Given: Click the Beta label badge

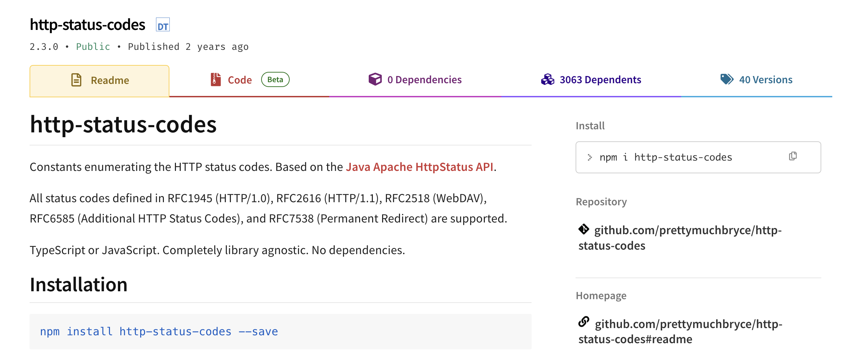Looking at the screenshot, I should coord(275,79).
